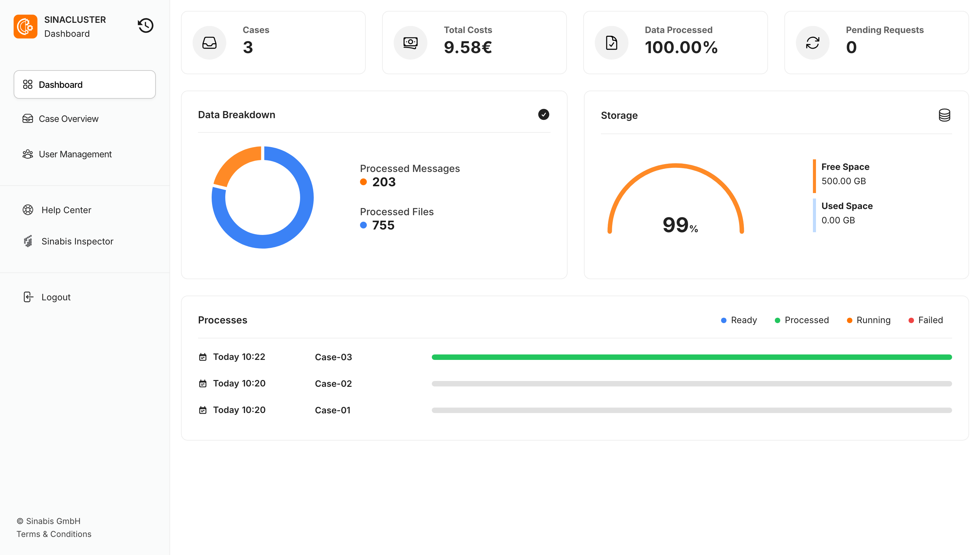The image size is (980, 555).
Task: Click the Failed status legend entry
Action: [926, 320]
